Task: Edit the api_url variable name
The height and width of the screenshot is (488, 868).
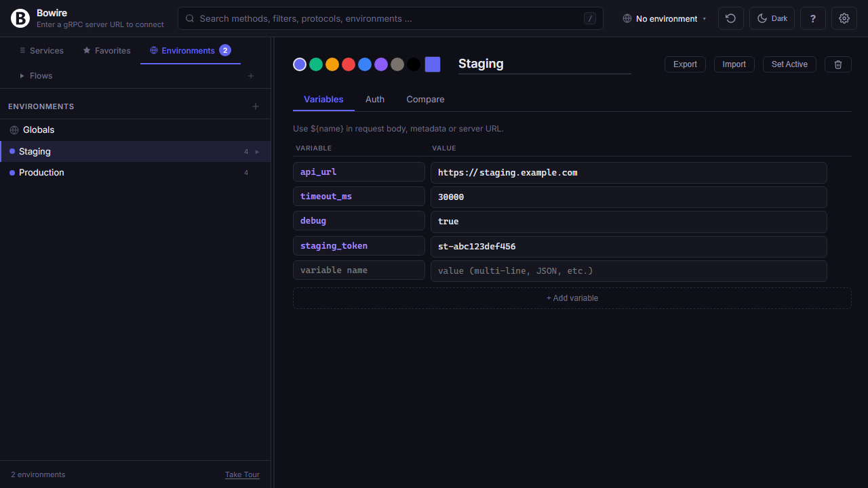Action: click(x=359, y=172)
